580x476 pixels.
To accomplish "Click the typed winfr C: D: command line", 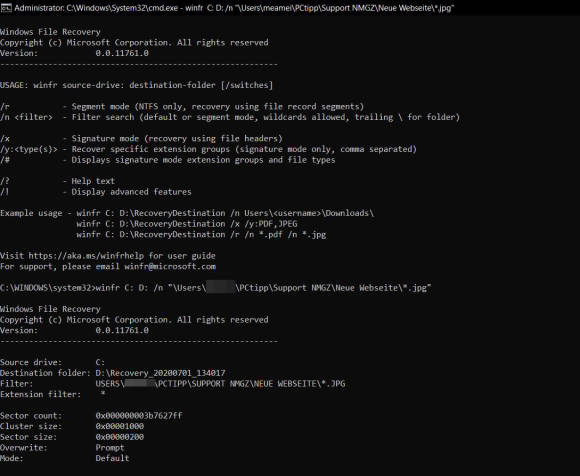I will 216,288.
